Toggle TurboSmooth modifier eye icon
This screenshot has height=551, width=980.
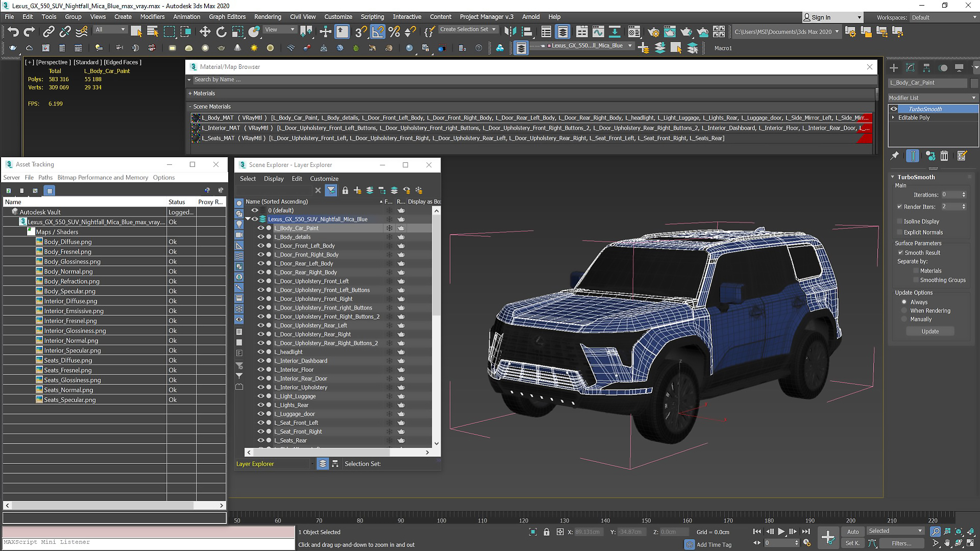[x=894, y=109]
